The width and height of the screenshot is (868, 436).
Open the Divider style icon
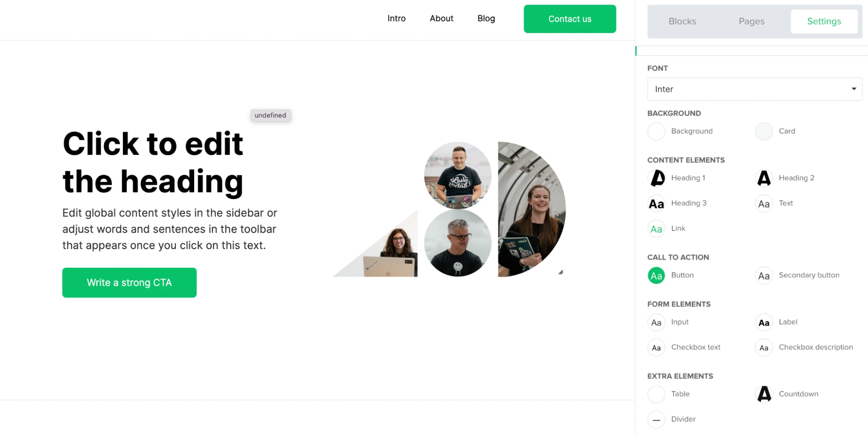(656, 419)
